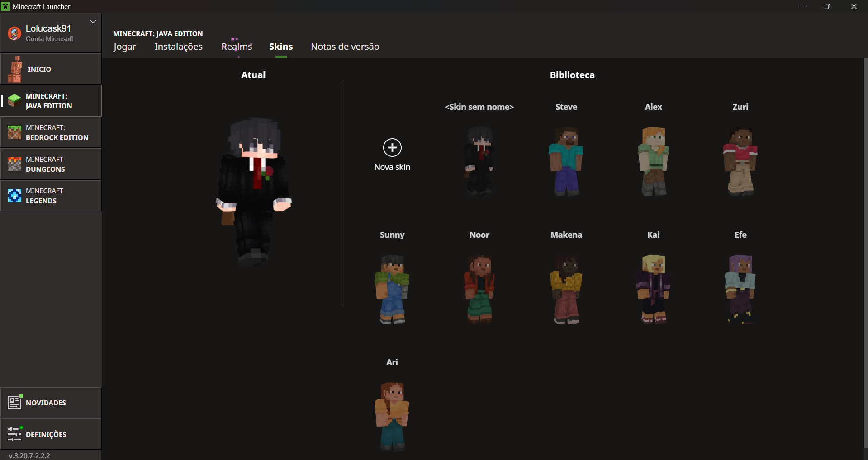The width and height of the screenshot is (868, 460).
Task: Maximize or restore the launcher window
Action: tap(827, 6)
